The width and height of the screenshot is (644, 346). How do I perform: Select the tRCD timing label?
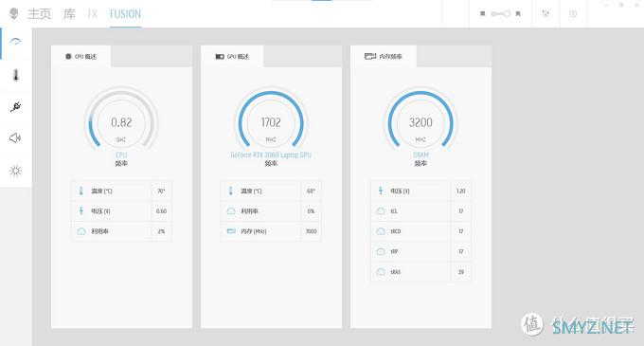coord(396,231)
